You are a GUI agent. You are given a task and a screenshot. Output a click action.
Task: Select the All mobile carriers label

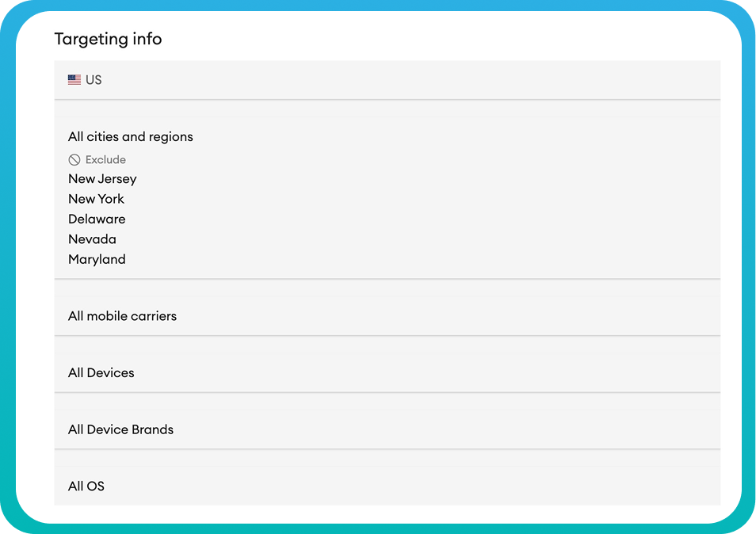(122, 315)
